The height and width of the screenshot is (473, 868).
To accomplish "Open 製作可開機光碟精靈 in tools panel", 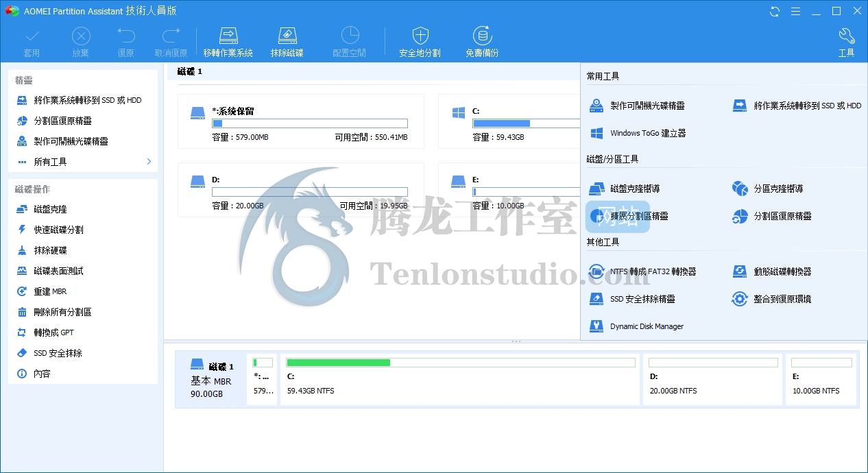I will (x=638, y=106).
